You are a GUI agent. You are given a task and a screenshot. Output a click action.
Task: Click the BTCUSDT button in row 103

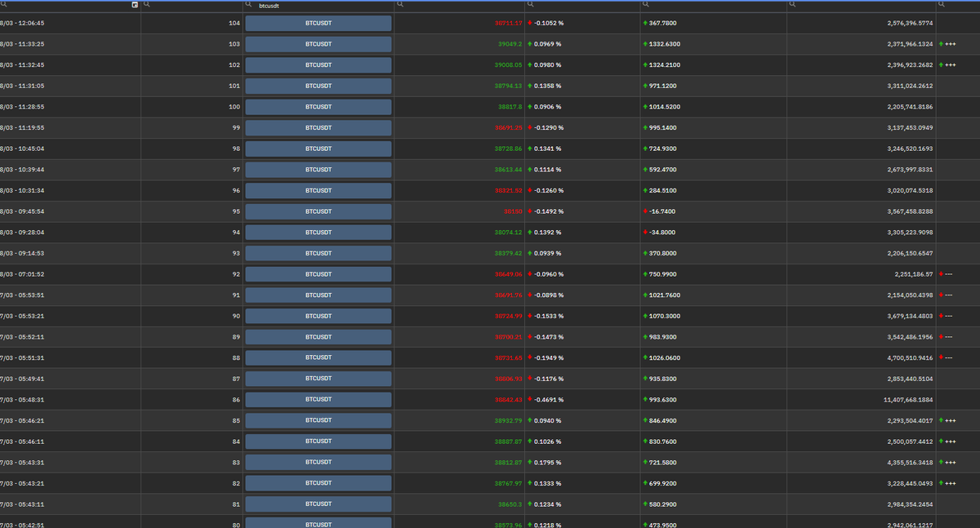318,44
